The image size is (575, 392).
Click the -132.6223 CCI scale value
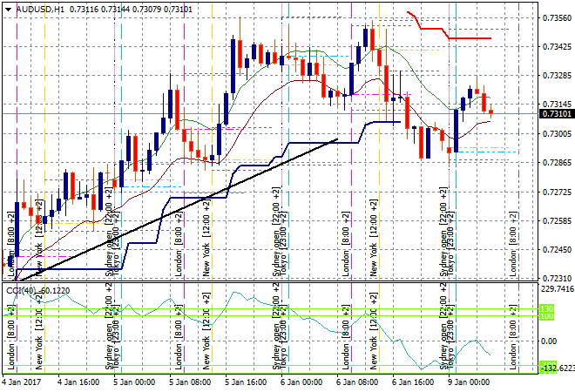pyautogui.click(x=558, y=368)
